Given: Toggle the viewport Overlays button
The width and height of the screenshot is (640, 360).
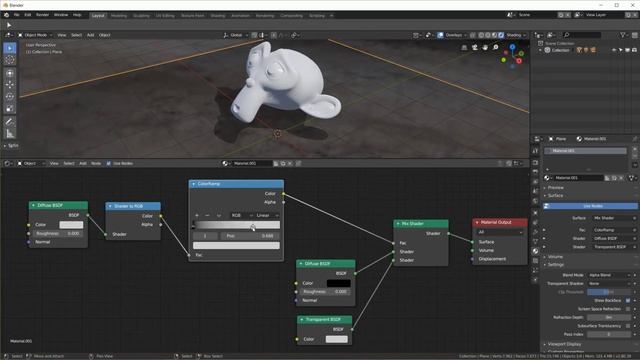Looking at the screenshot, I should point(441,35).
